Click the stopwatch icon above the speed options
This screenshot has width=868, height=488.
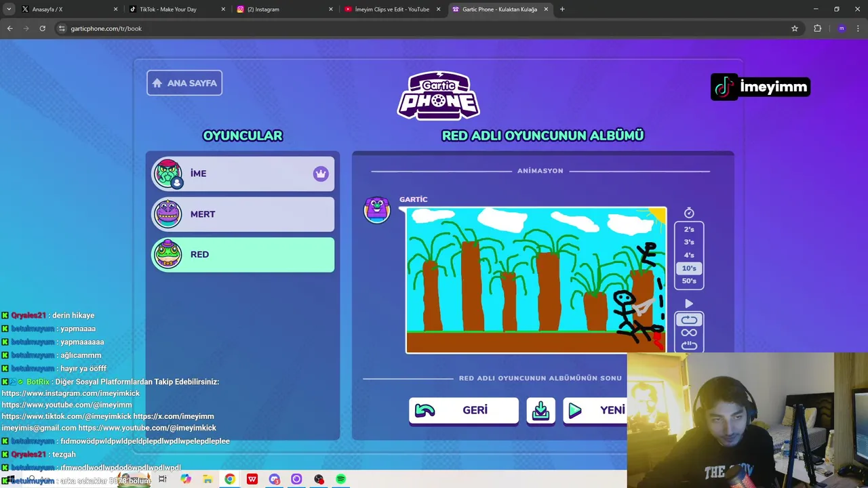[x=689, y=213]
